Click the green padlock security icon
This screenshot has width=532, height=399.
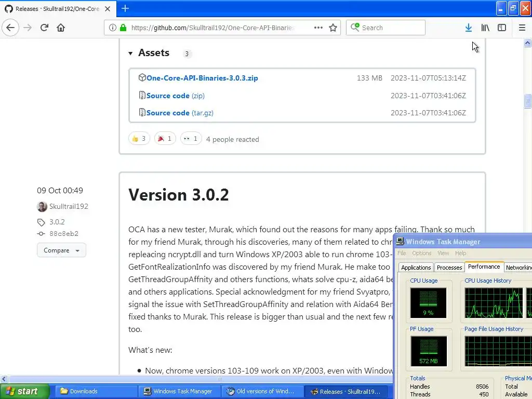[x=123, y=28]
